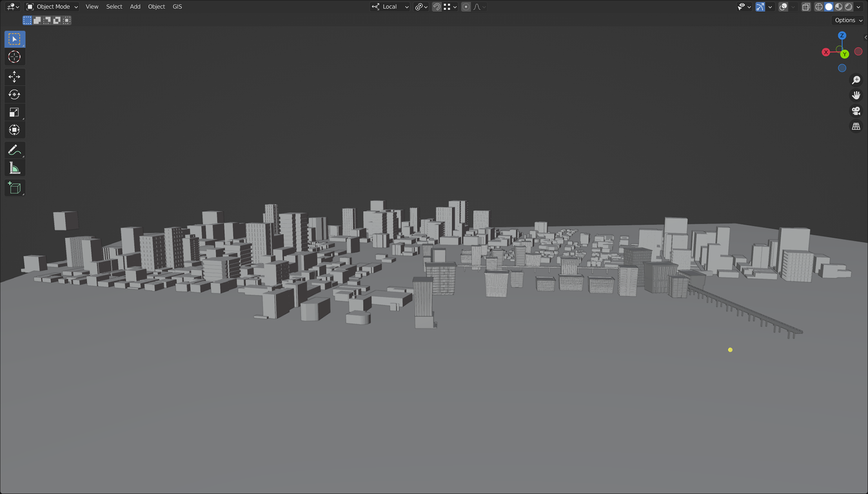868x494 pixels.
Task: Pick the Annotate tool
Action: pyautogui.click(x=14, y=150)
